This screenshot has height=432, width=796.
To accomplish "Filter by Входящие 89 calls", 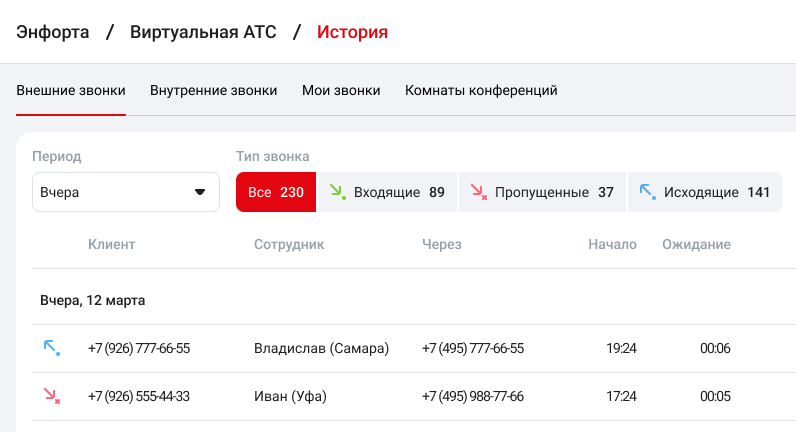I will (x=387, y=192).
